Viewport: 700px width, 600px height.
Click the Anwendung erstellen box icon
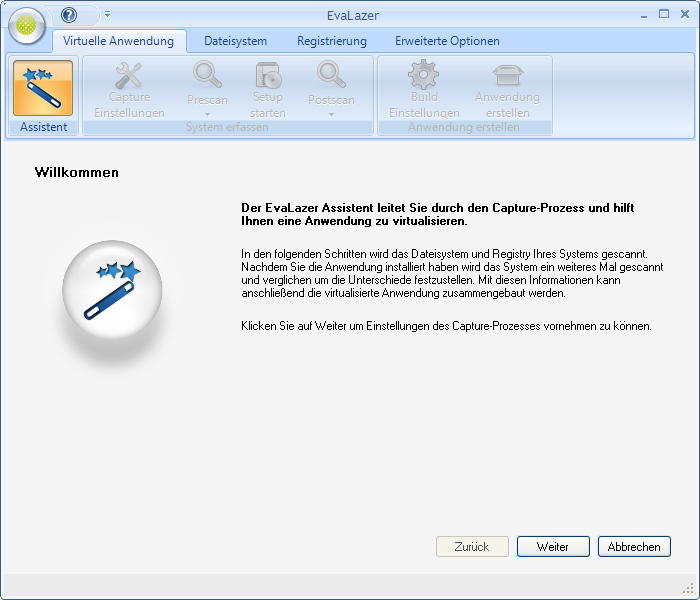tap(507, 76)
